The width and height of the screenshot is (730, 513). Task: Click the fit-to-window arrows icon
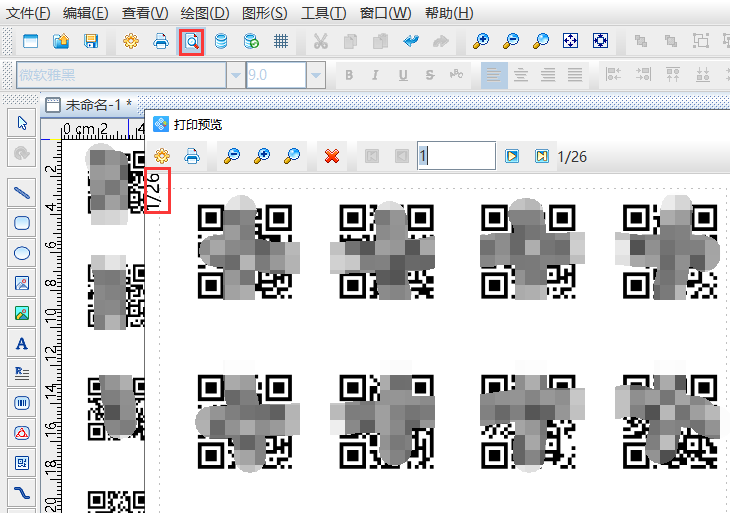point(570,41)
